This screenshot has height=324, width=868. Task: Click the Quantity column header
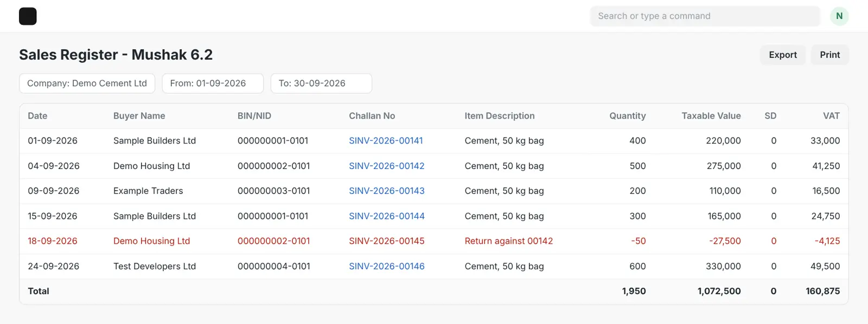(x=628, y=116)
